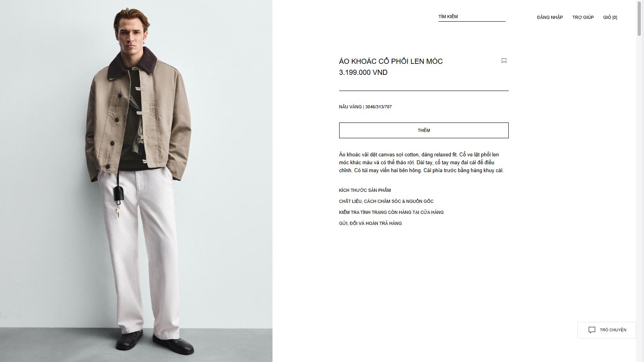Screen dimensions: 644x362
Task: Expand KÍCH THƯỚC SẢN PHẨM section
Action: pyautogui.click(x=365, y=190)
